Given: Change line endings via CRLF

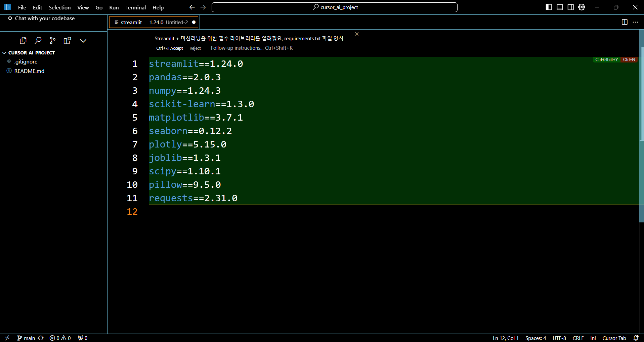Looking at the screenshot, I should point(578,338).
